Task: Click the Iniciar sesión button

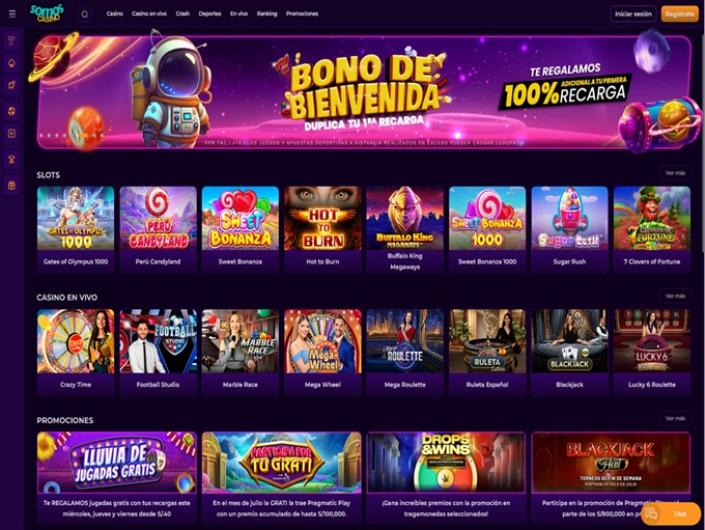Action: (633, 14)
